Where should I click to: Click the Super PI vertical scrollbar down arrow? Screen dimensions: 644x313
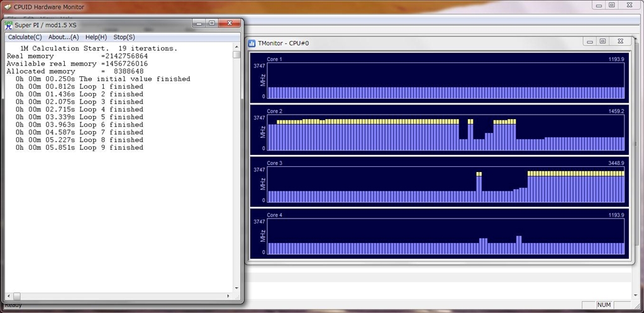pos(236,288)
